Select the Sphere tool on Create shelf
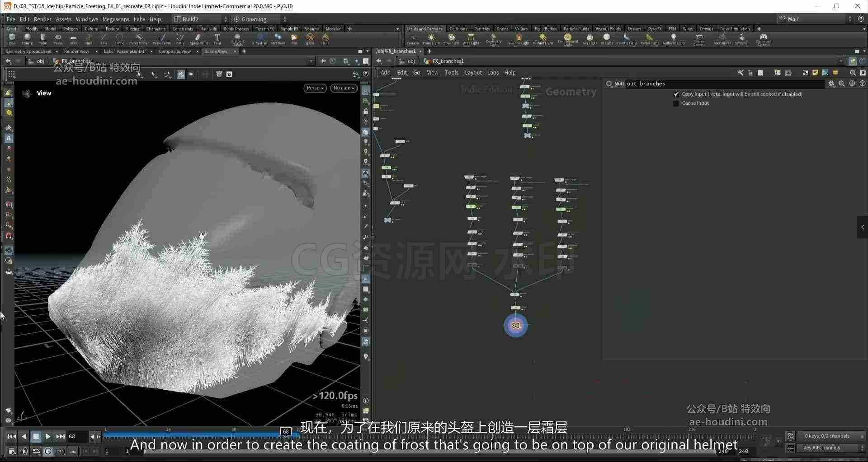 (27, 39)
